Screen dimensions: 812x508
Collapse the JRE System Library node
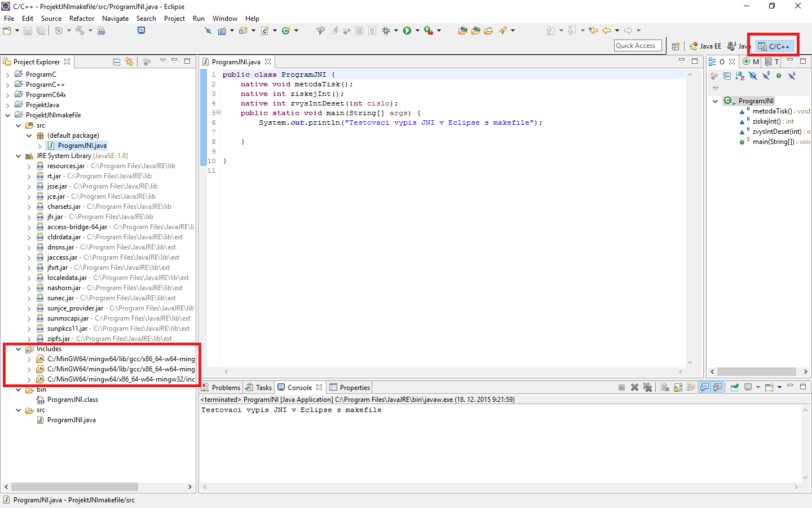[18, 155]
